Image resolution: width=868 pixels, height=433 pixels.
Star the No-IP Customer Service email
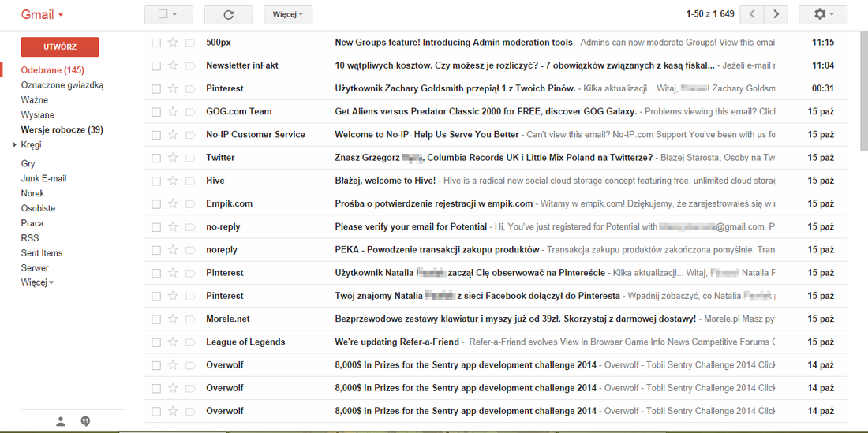(174, 134)
